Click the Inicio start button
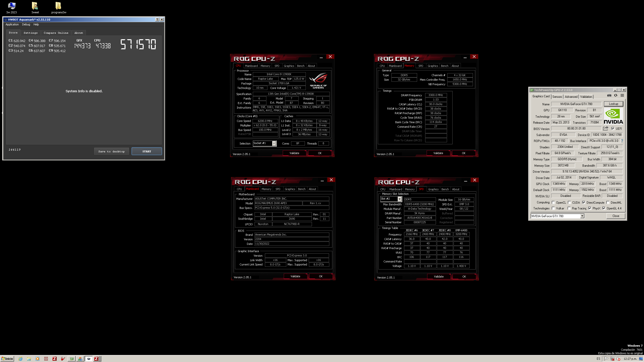 click(7, 359)
